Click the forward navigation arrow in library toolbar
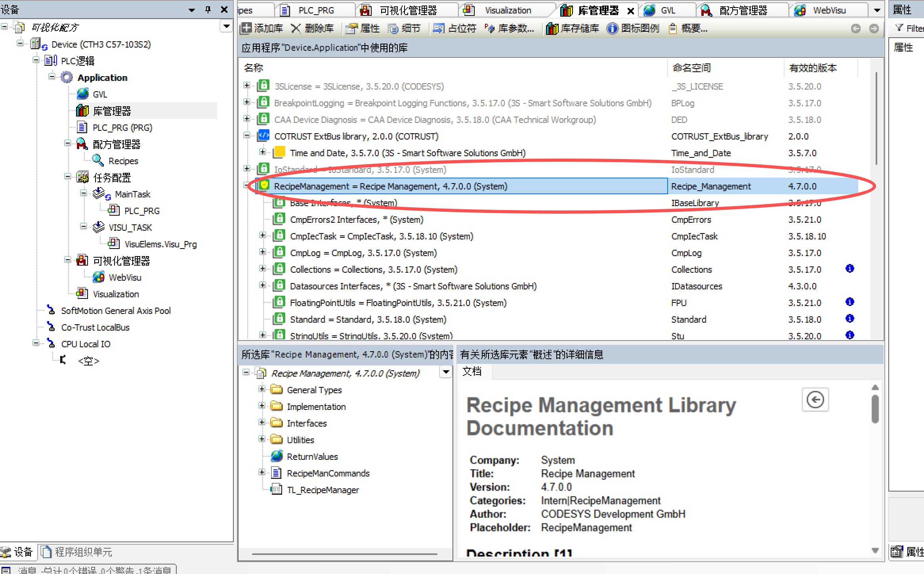924x574 pixels. point(874,29)
